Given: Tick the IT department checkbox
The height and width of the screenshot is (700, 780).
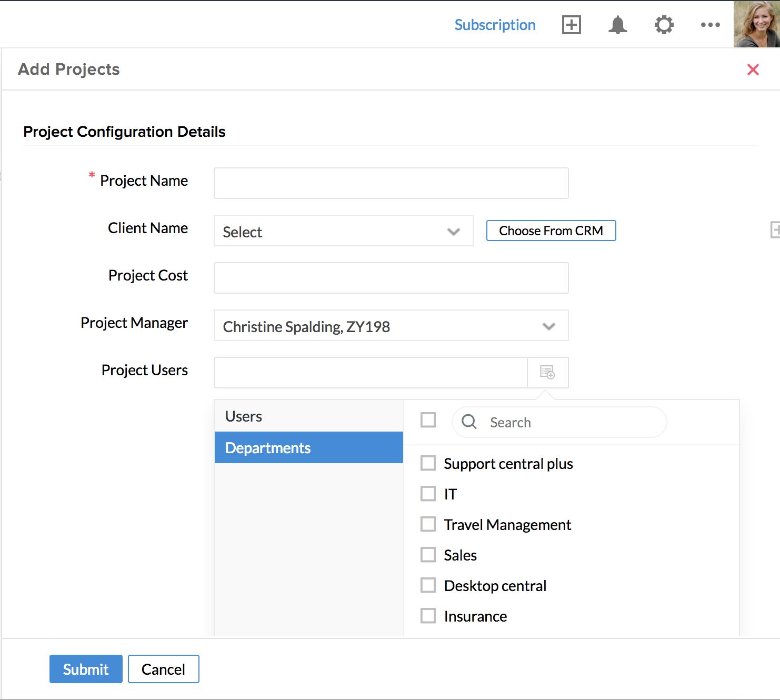Looking at the screenshot, I should (428, 494).
